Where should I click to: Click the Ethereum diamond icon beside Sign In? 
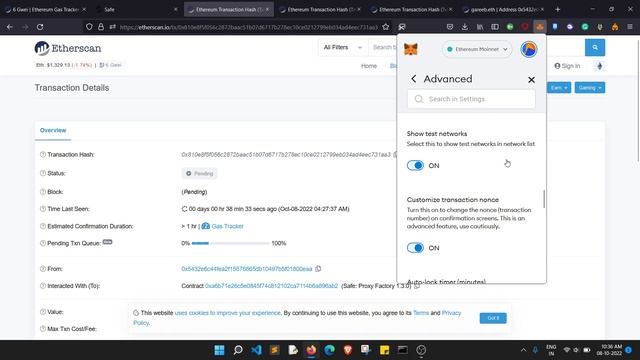point(599,66)
